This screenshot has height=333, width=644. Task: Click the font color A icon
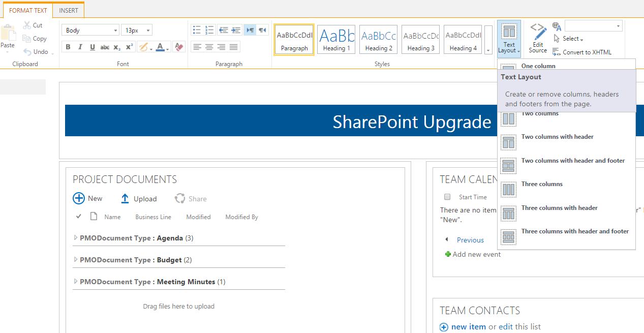pyautogui.click(x=160, y=47)
